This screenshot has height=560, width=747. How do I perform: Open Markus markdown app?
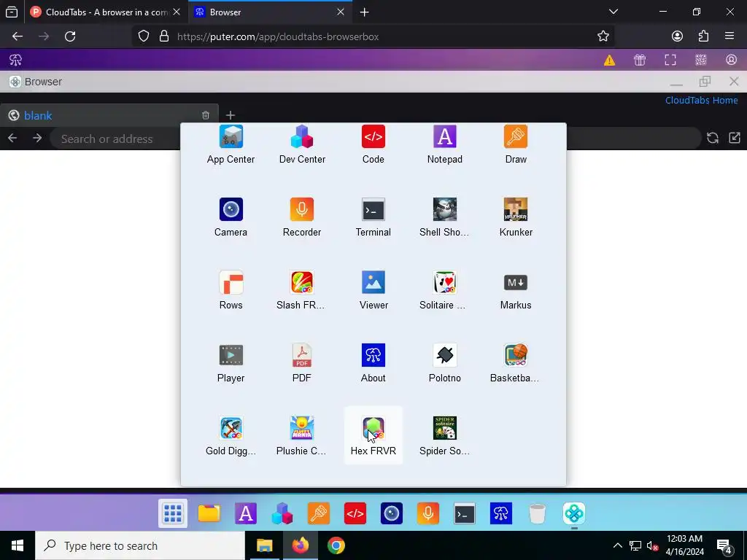click(516, 290)
